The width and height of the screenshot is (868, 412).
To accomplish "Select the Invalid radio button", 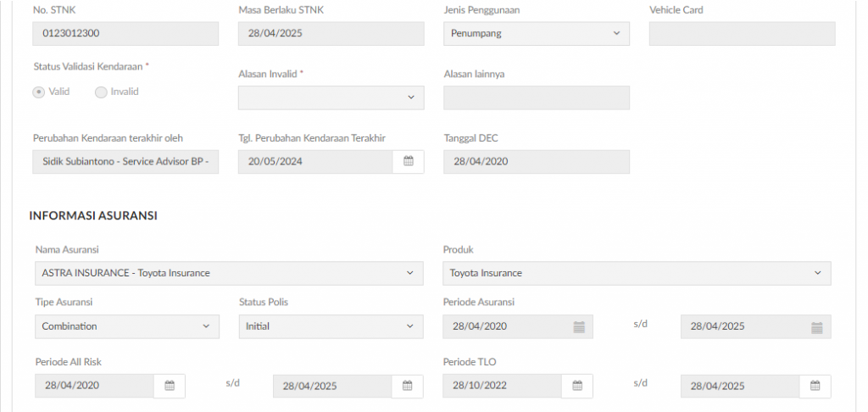I will tap(101, 92).
